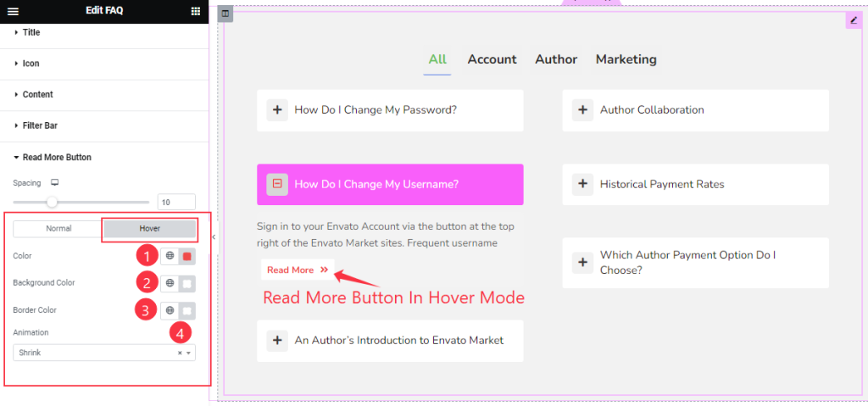
Task: Click plus icon on Author Collaboration
Action: [x=582, y=110]
